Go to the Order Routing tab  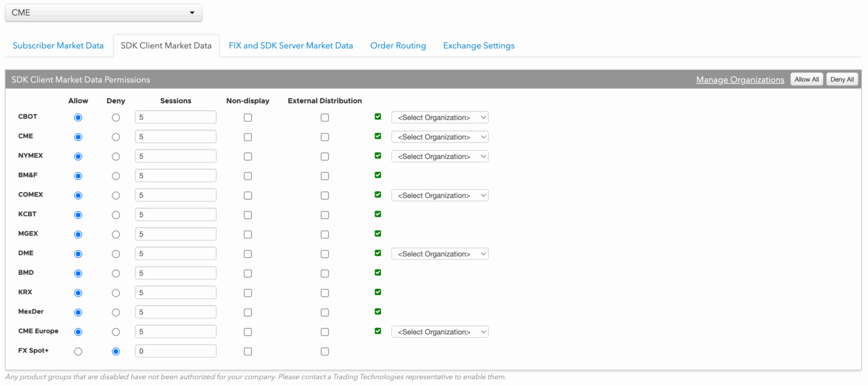point(398,46)
